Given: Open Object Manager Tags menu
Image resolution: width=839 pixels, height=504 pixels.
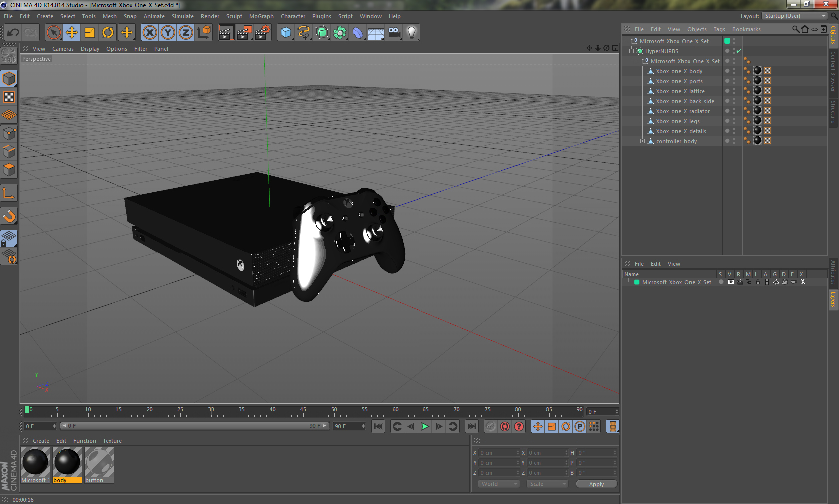Looking at the screenshot, I should point(719,29).
